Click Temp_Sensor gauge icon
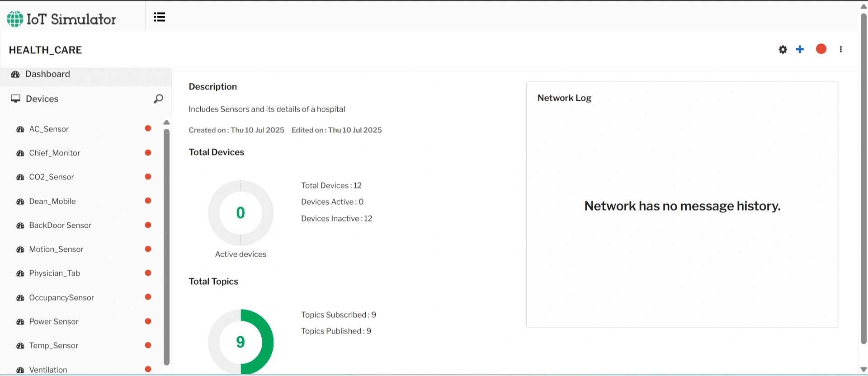Screen dimensions: 868x376 [x=20, y=346]
